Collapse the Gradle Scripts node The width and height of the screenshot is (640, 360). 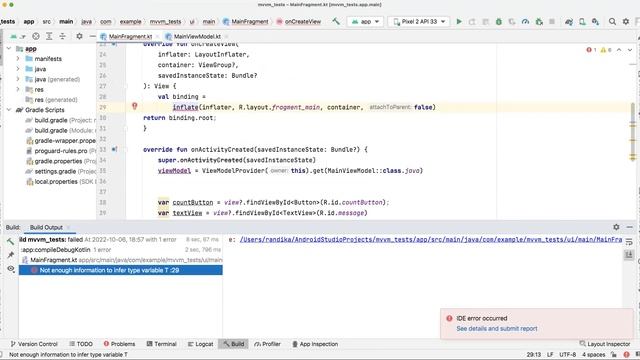click(9, 110)
